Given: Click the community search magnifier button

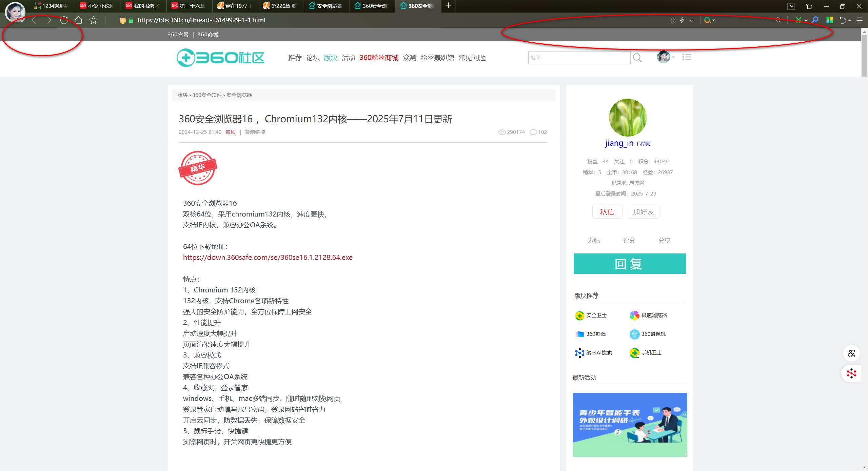Looking at the screenshot, I should point(637,58).
